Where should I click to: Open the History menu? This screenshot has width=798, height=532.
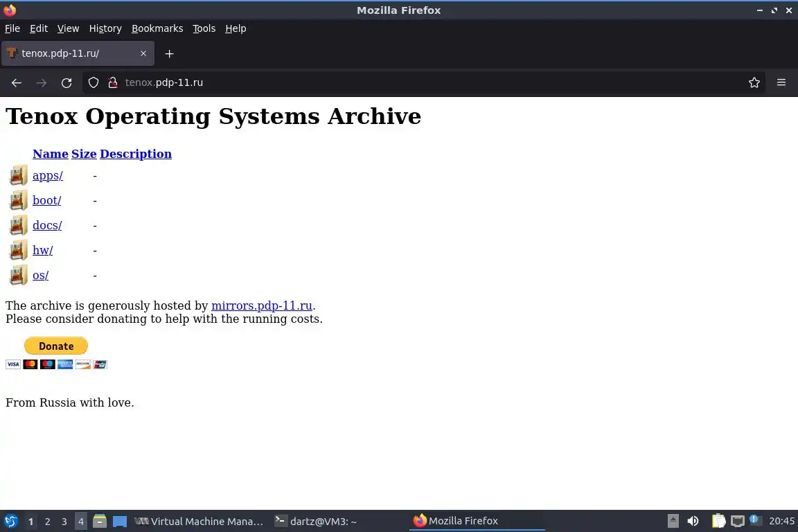pyautogui.click(x=105, y=28)
